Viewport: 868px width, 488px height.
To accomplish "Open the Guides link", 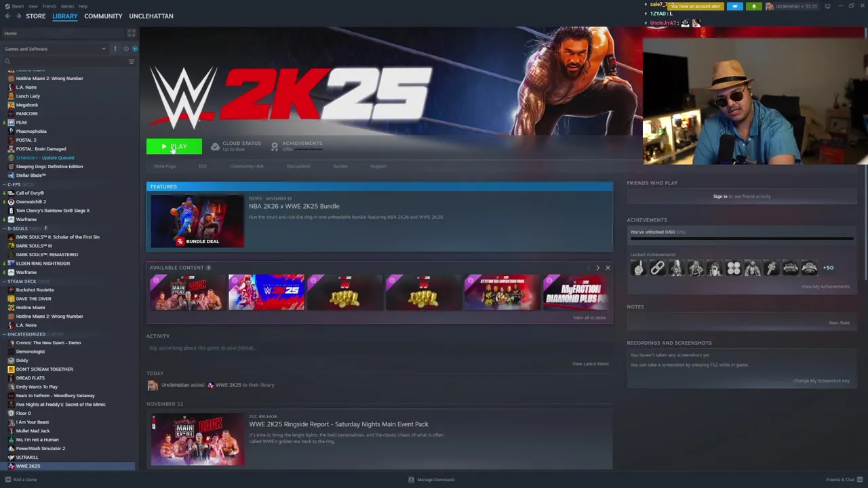I will pos(340,166).
